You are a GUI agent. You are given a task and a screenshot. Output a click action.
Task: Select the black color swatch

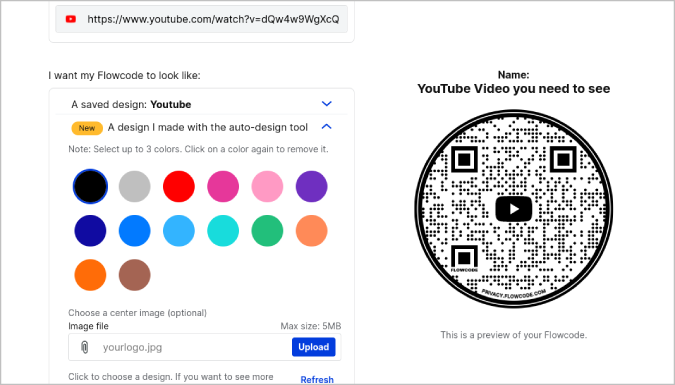tap(90, 186)
